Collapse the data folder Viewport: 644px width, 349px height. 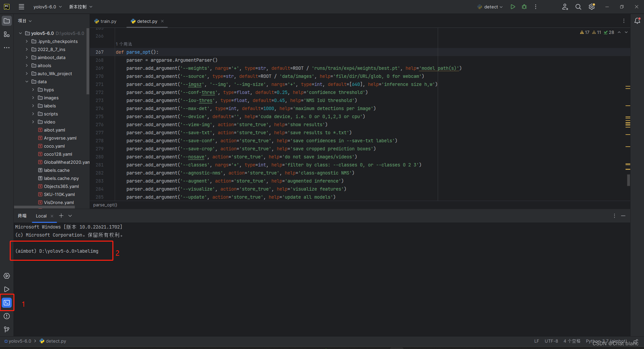(x=27, y=82)
